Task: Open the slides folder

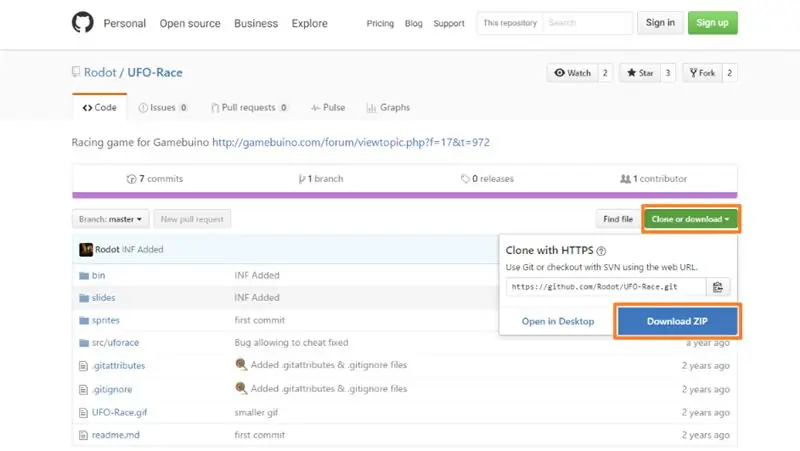Action: pos(103,297)
